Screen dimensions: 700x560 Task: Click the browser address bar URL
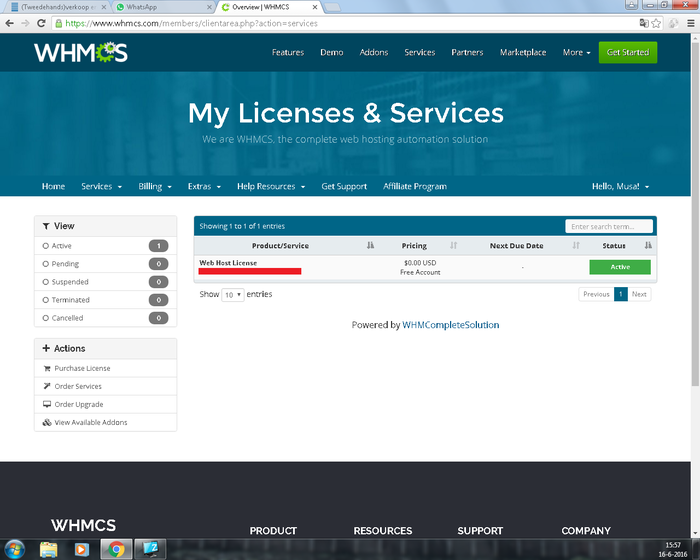click(192, 23)
